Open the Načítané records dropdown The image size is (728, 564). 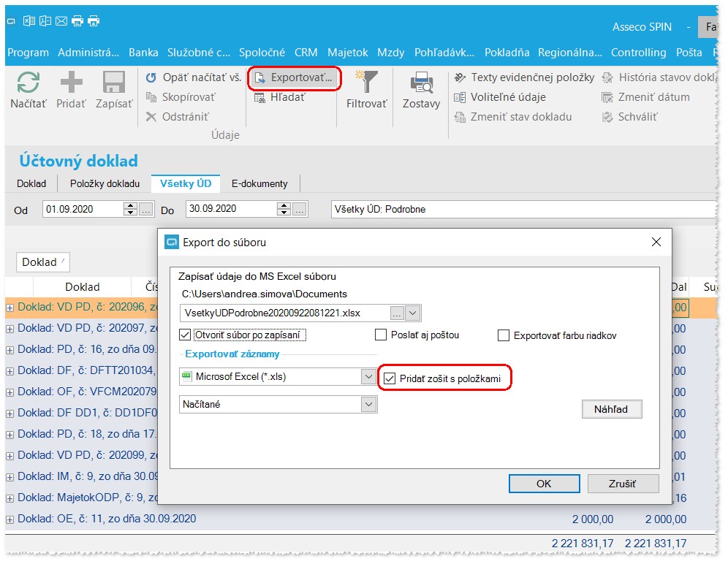pos(368,404)
